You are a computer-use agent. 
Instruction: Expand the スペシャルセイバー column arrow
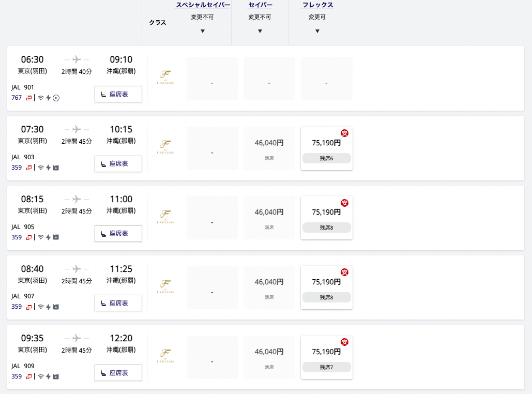[203, 31]
